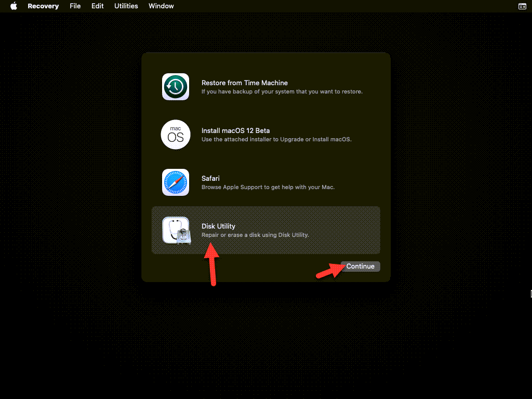532x399 pixels.
Task: Select the Disk Utility option title
Action: [218, 226]
